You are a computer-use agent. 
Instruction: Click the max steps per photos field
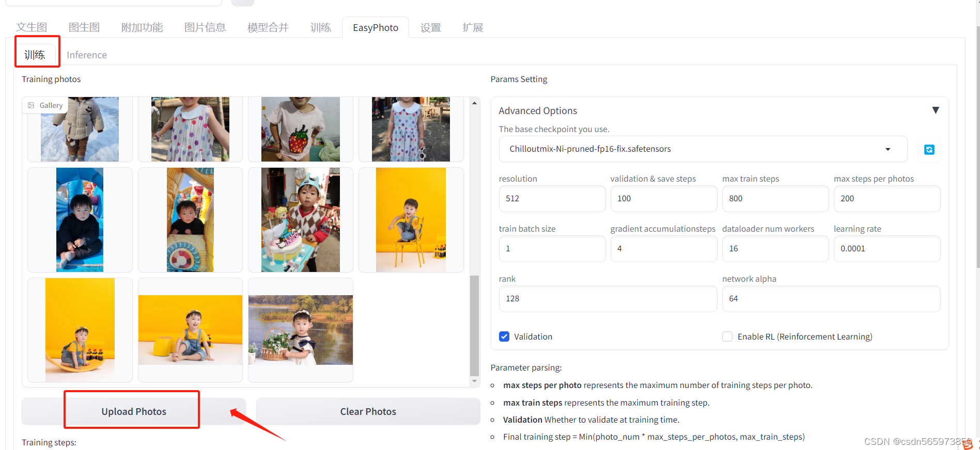point(887,199)
